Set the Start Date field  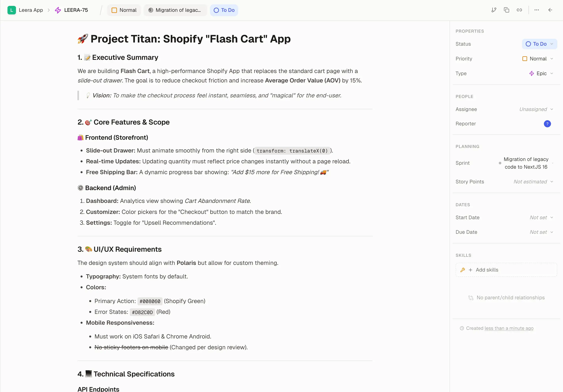[541, 217]
